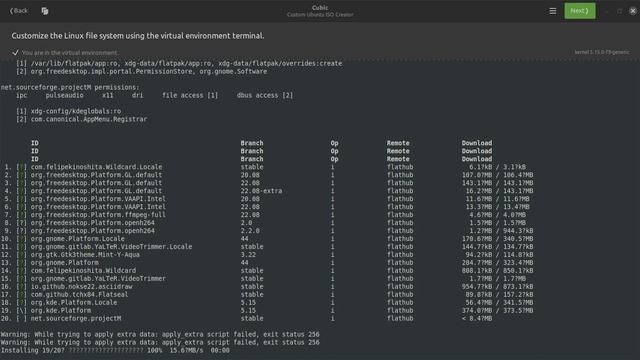Viewport: 640px width, 360px height.
Task: Proceed with the green Next button
Action: click(580, 11)
